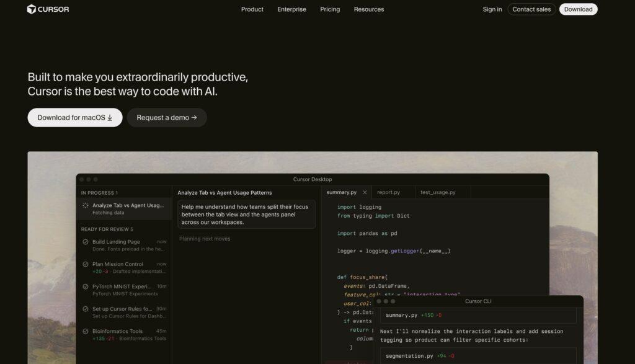Screen dimensions: 635x364
Task: Open the Build Landing Page task
Action: 124,245
